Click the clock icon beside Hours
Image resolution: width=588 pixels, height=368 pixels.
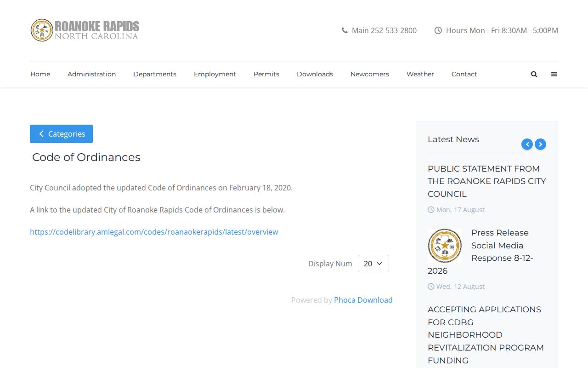pos(438,30)
